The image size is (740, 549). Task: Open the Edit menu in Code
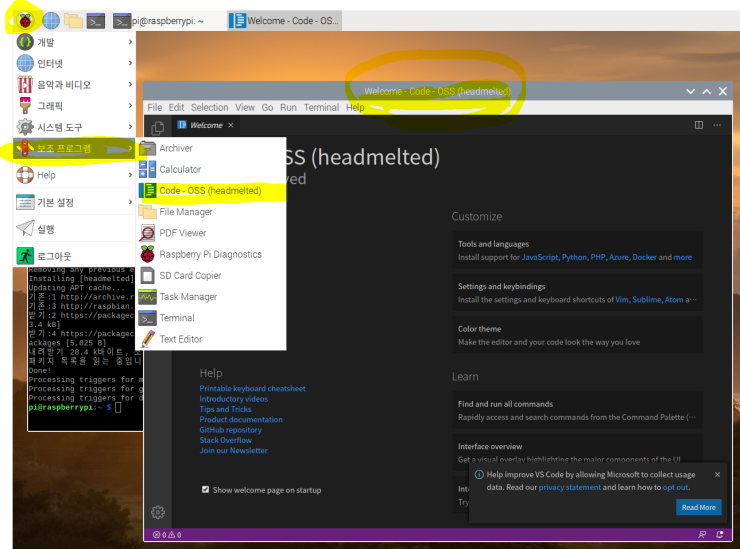[x=177, y=107]
